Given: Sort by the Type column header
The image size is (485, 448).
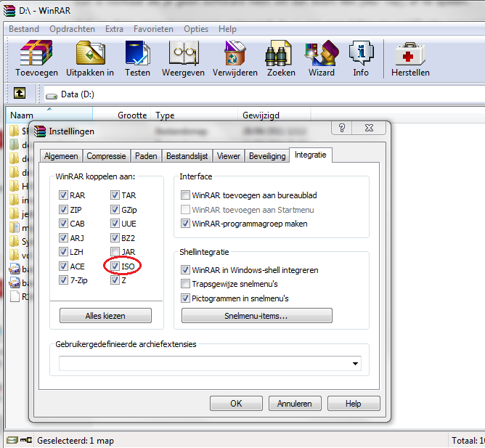Looking at the screenshot, I should (195, 115).
